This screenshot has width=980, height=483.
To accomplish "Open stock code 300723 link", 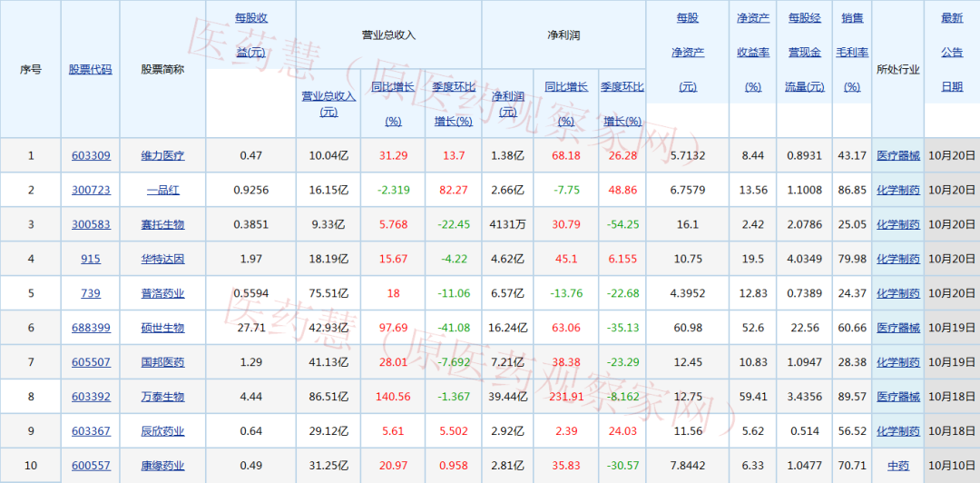I will [91, 190].
